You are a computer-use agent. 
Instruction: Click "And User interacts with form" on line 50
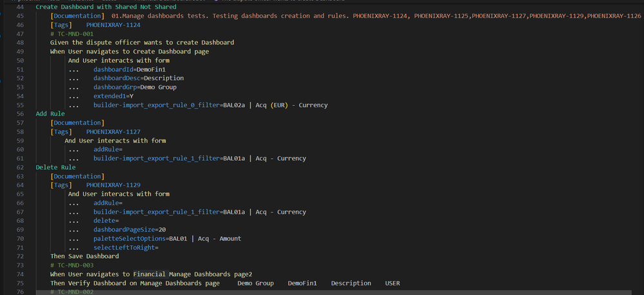(119, 61)
